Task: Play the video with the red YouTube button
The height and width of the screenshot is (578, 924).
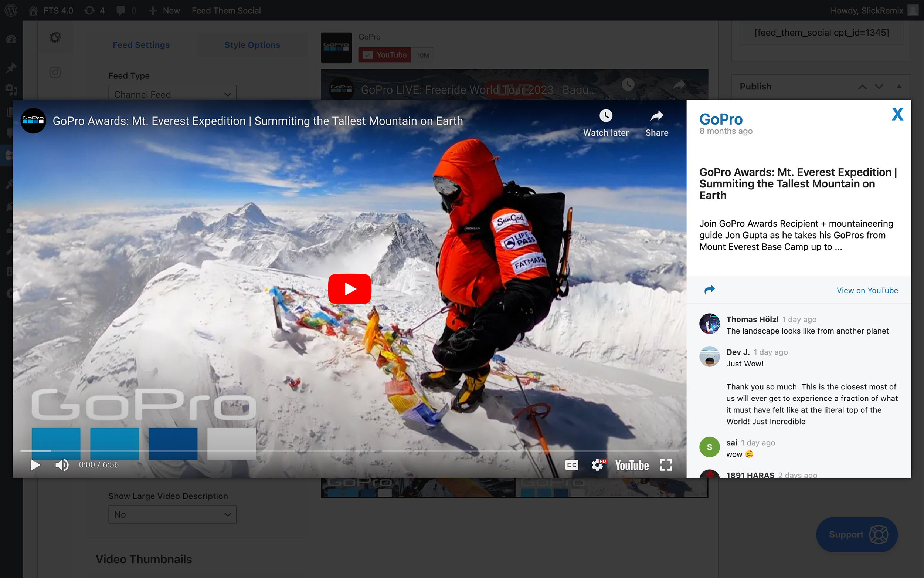Action: point(350,288)
